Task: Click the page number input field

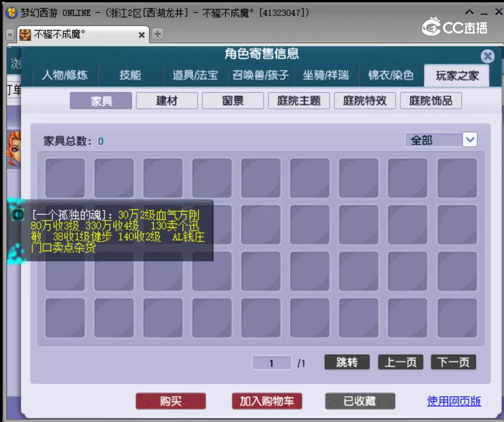Action: pyautogui.click(x=272, y=363)
